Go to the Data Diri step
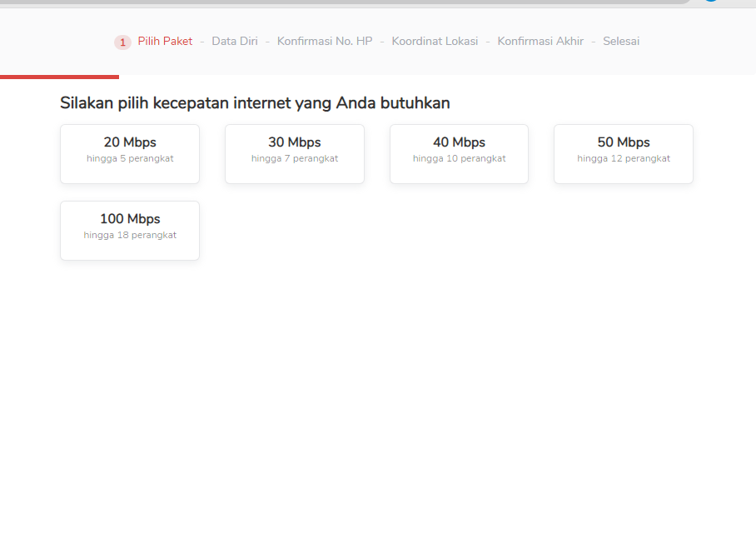This screenshot has height=548, width=756. [x=235, y=42]
